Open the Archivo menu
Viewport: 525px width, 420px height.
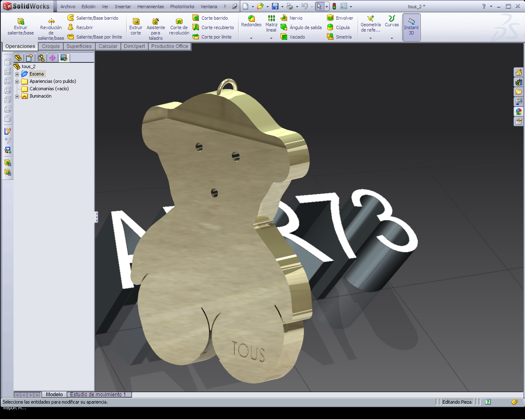pyautogui.click(x=68, y=7)
